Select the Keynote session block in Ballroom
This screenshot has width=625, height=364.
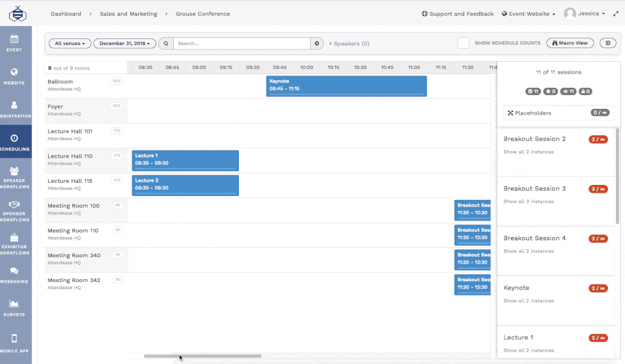346,86
